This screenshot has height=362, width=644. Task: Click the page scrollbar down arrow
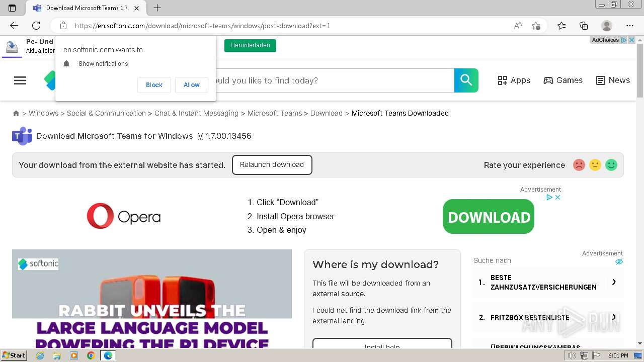[x=640, y=344]
